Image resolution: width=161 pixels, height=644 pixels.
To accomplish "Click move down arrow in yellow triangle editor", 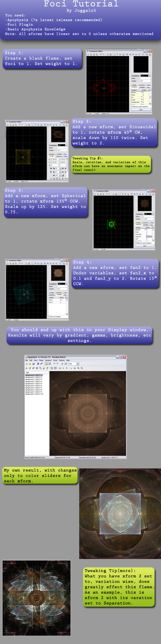I will [x=54, y=172].
